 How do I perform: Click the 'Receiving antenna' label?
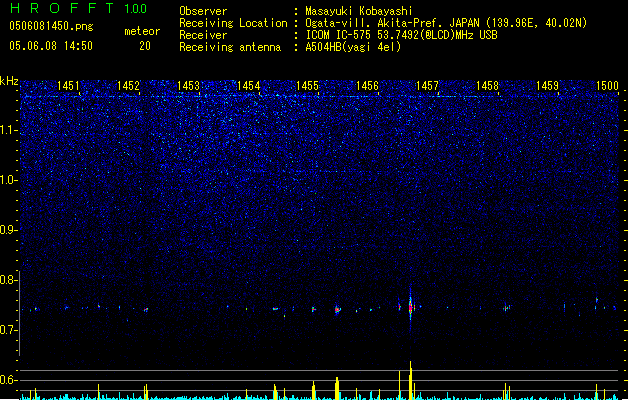coord(230,47)
